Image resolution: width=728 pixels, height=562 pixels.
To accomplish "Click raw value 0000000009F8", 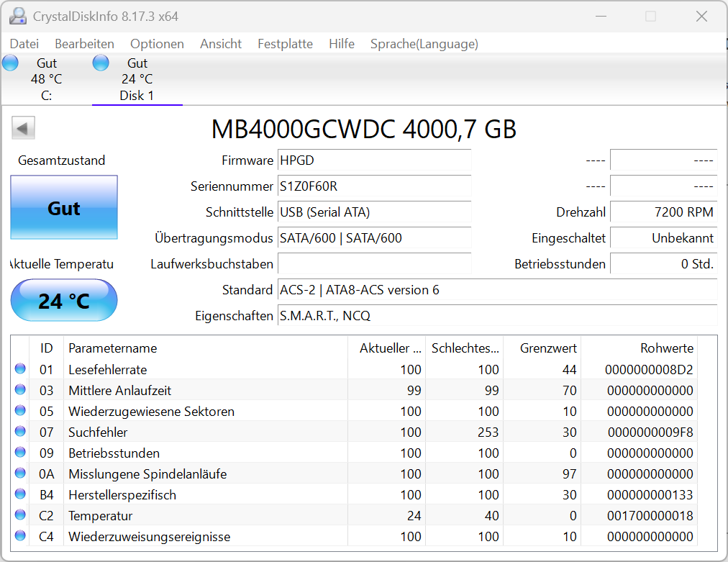I will [x=650, y=432].
